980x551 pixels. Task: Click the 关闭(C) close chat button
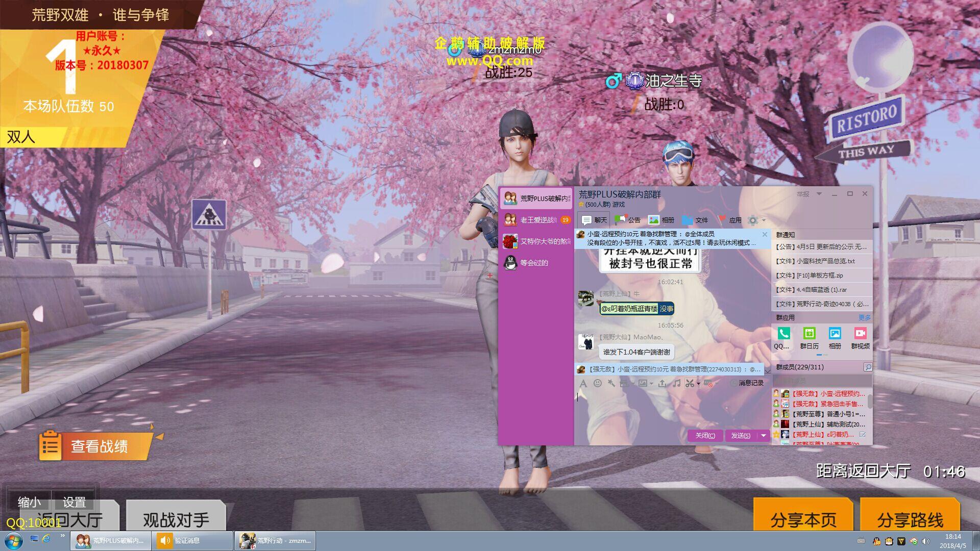[705, 435]
